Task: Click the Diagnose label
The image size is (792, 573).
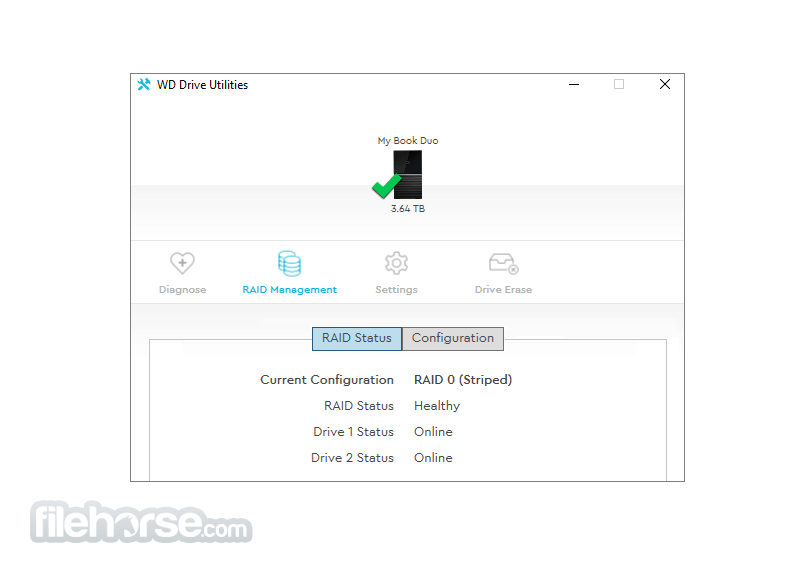Action: click(x=182, y=290)
